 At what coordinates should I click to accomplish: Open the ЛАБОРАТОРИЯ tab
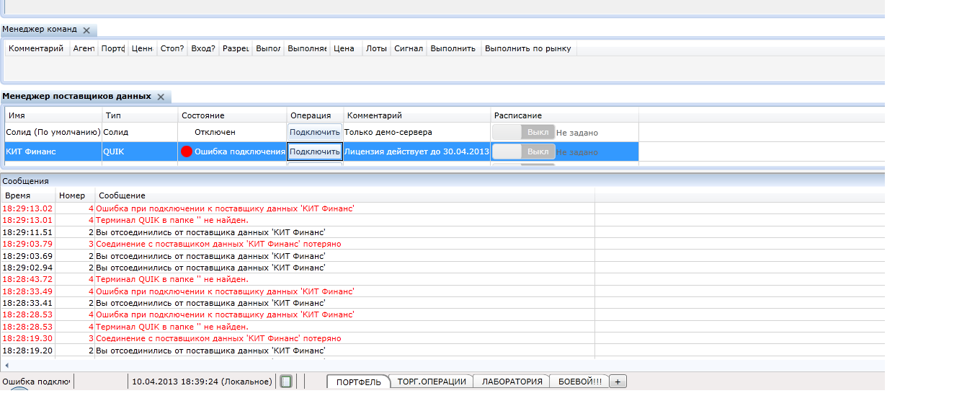[512, 382]
